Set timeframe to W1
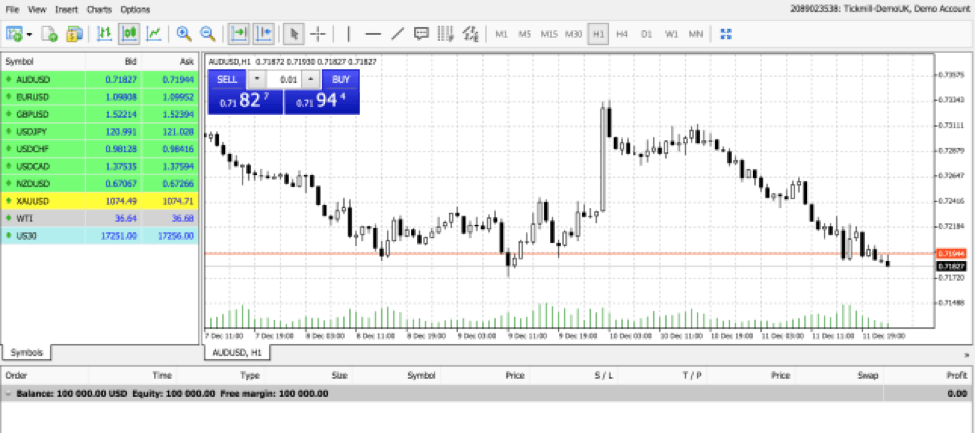 coord(671,34)
